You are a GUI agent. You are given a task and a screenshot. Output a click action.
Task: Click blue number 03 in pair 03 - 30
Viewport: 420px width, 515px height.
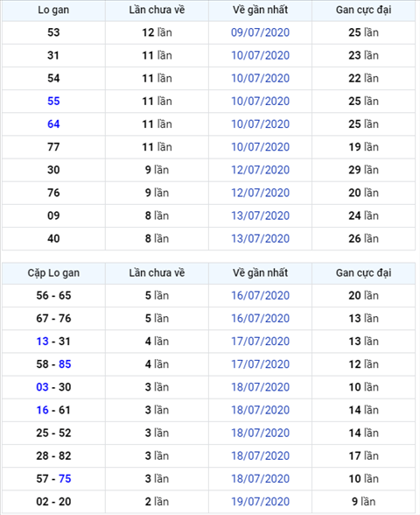[x=42, y=387]
